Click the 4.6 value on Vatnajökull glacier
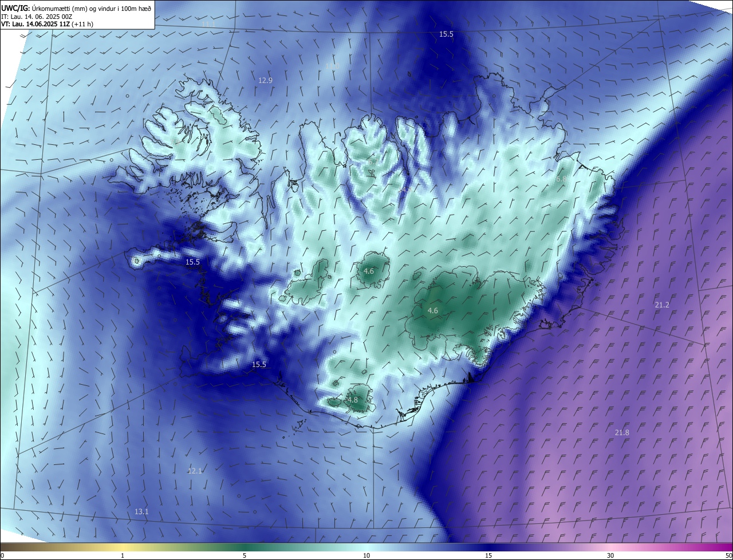 click(x=433, y=311)
